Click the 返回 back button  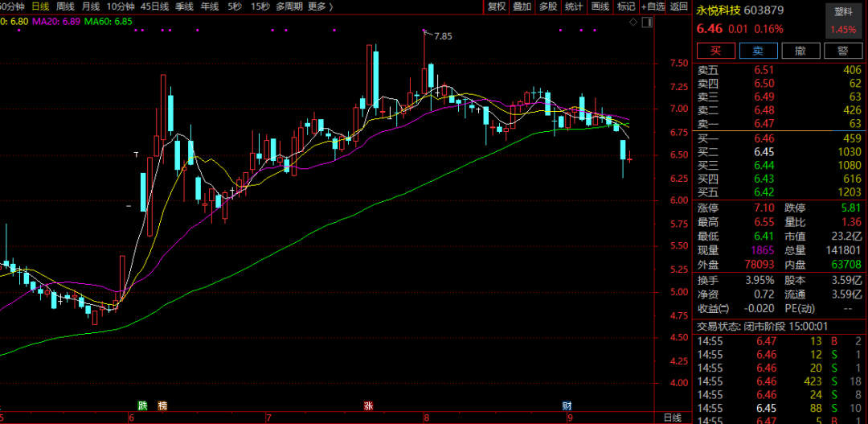[x=679, y=6]
